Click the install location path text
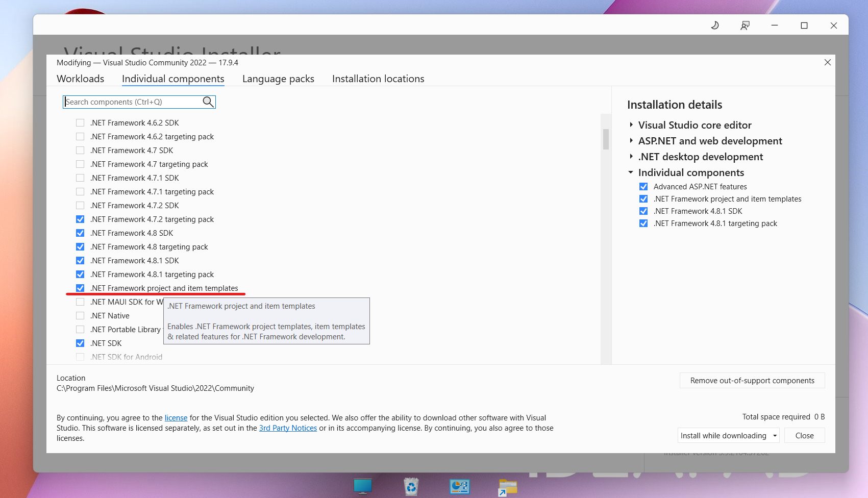868x498 pixels. tap(155, 388)
